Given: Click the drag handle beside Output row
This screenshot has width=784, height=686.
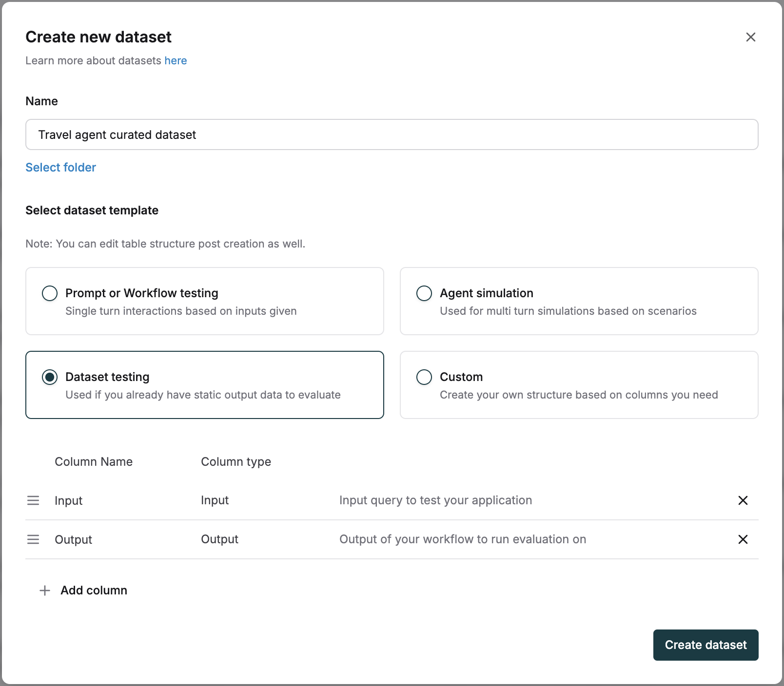Looking at the screenshot, I should (x=33, y=539).
